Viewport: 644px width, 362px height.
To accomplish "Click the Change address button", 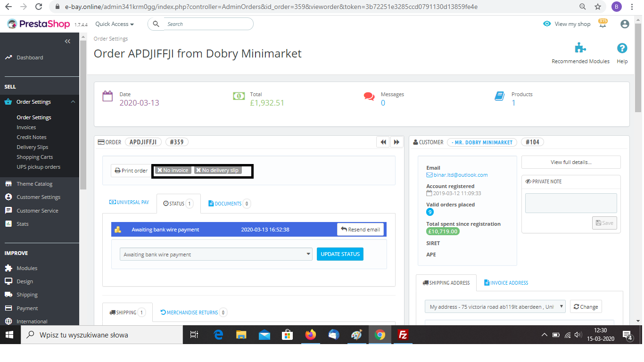I will [586, 306].
